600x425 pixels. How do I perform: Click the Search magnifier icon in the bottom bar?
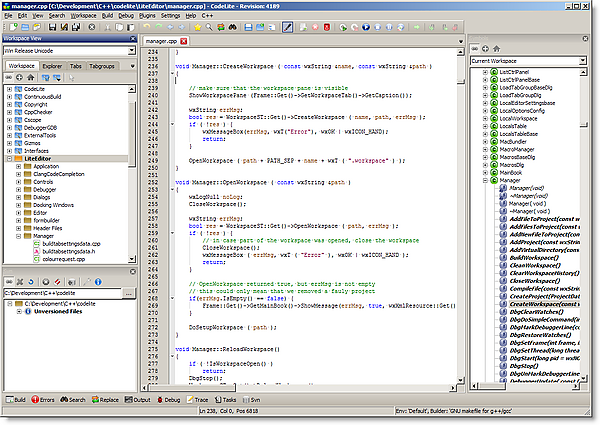coord(62,398)
